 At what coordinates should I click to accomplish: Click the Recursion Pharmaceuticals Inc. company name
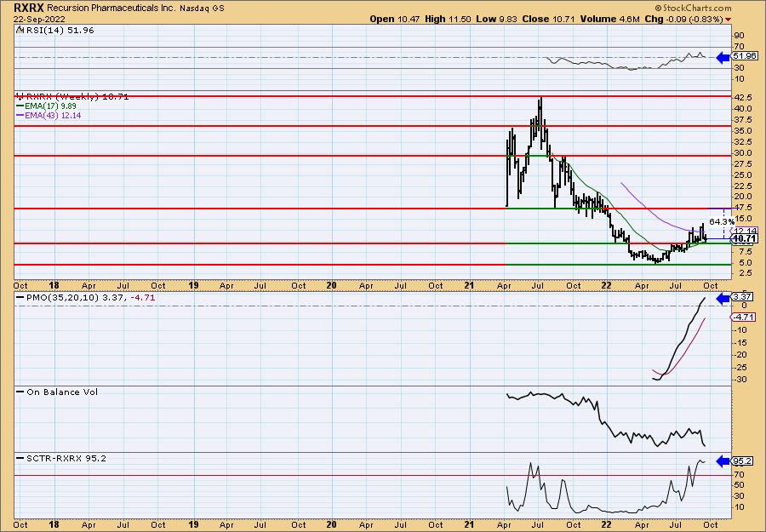click(111, 8)
